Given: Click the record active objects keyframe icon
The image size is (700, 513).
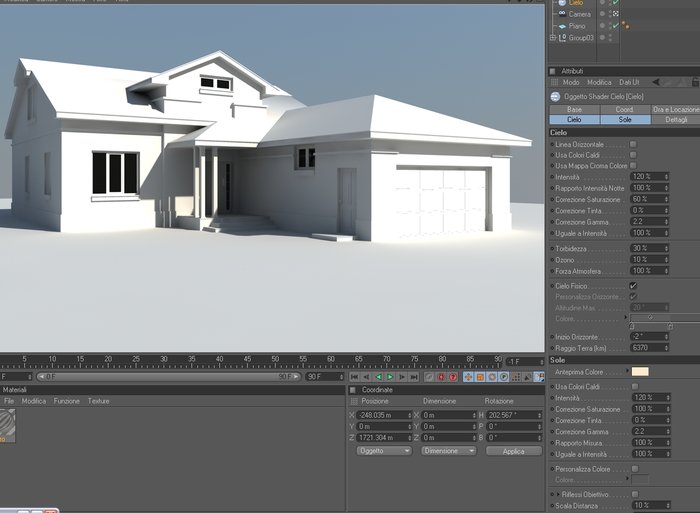Looking at the screenshot, I should tap(429, 377).
